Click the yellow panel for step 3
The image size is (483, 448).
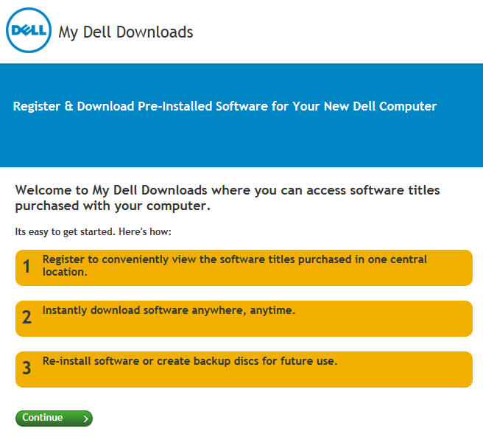(244, 369)
